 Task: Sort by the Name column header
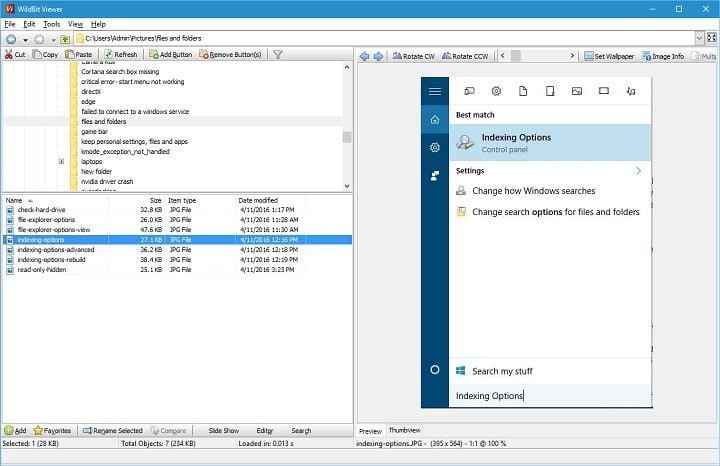click(14, 200)
